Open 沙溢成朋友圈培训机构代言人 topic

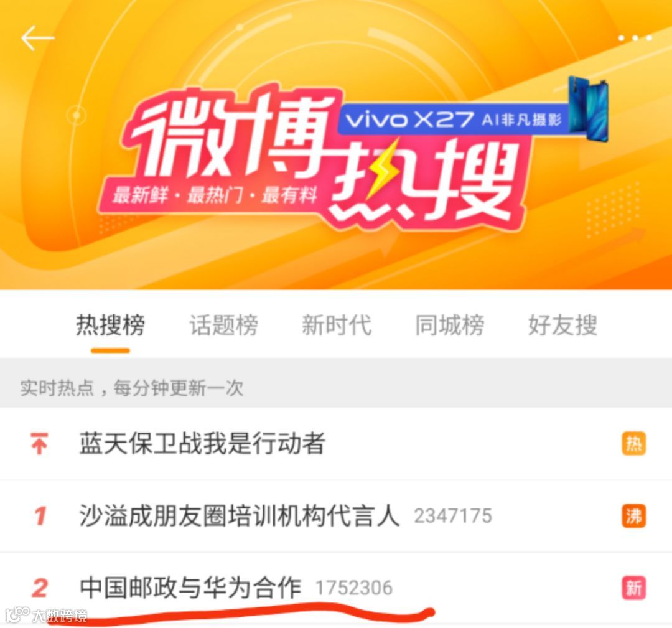point(336,516)
